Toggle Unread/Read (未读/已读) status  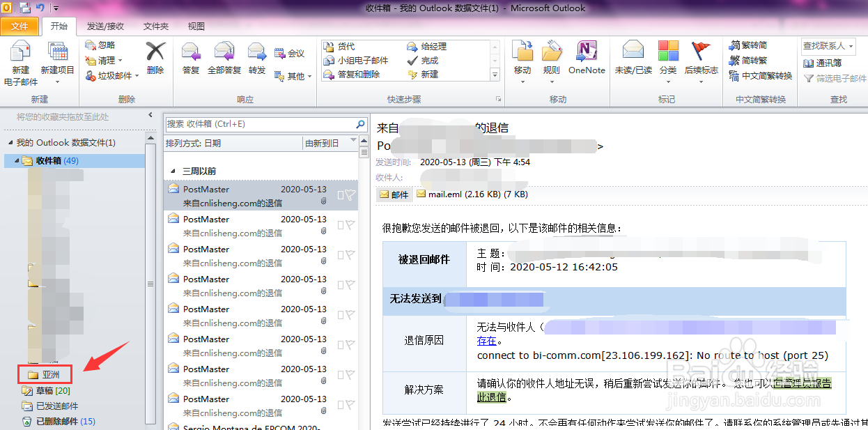click(x=633, y=58)
